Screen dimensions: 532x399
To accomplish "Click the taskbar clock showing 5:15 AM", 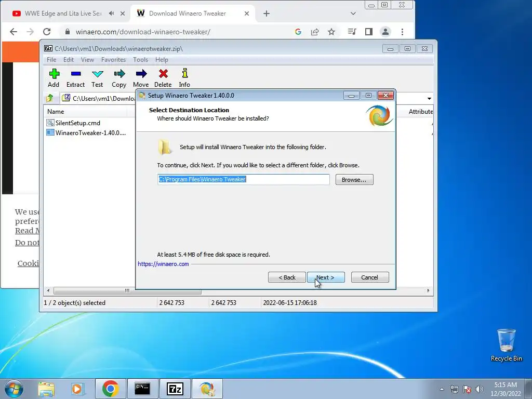I will click(x=506, y=389).
